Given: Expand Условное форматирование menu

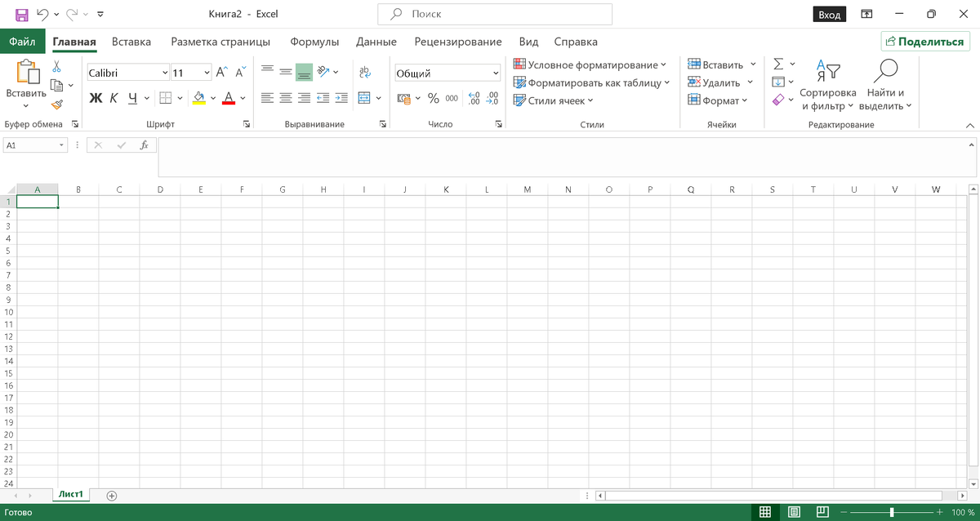Looking at the screenshot, I should 590,65.
